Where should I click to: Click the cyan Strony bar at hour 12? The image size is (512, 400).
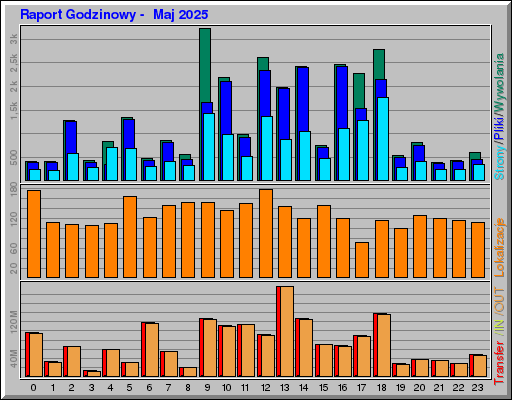(267, 148)
